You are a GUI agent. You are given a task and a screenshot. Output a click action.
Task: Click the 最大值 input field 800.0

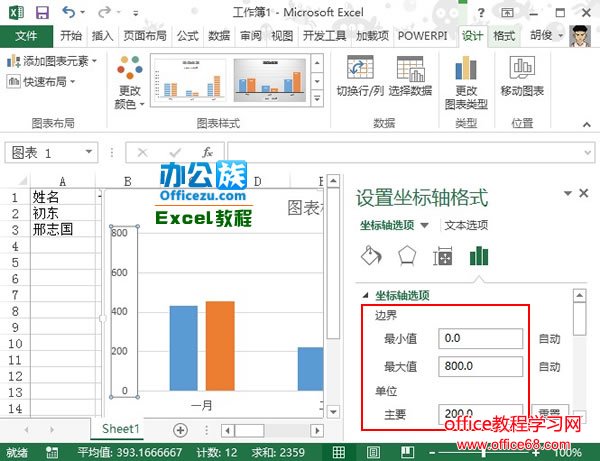point(480,367)
